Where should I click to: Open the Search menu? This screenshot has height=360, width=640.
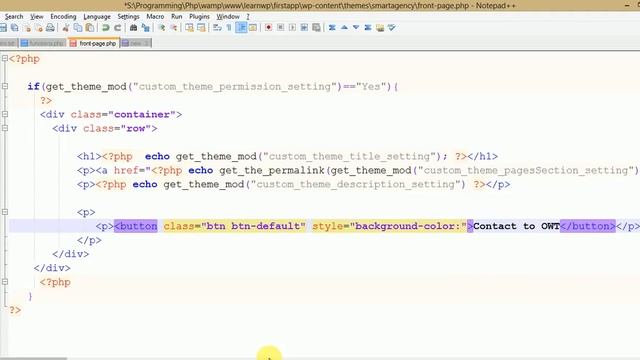click(x=14, y=16)
